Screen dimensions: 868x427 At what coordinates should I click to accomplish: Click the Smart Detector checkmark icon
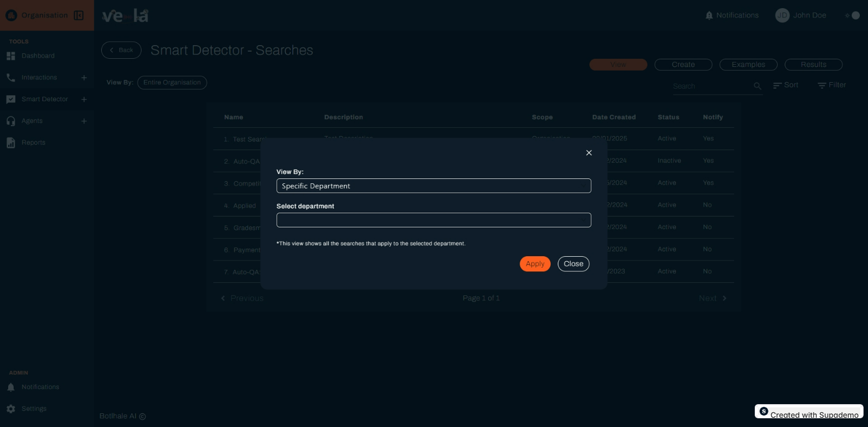pyautogui.click(x=11, y=100)
